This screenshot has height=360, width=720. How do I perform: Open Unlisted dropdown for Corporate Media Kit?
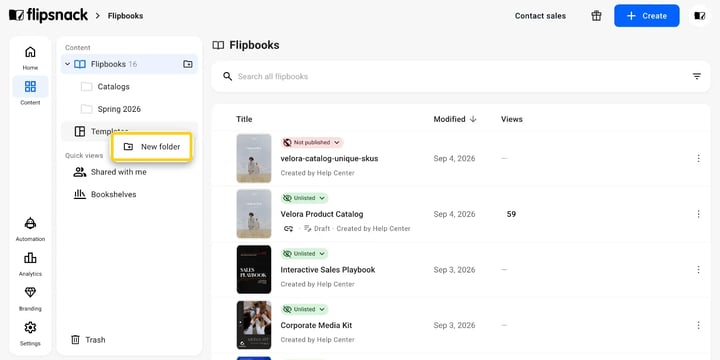304,309
